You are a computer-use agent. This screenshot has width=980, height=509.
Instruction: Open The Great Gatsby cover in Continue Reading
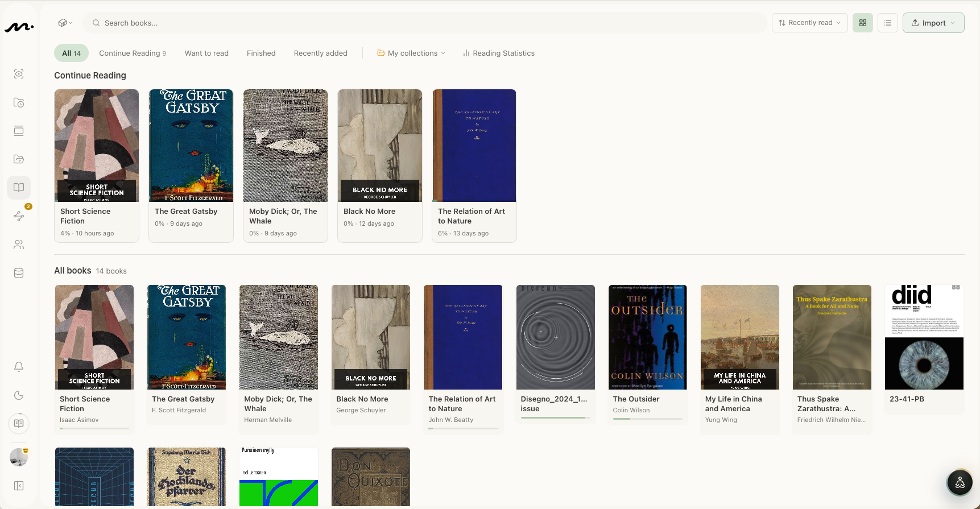191,146
